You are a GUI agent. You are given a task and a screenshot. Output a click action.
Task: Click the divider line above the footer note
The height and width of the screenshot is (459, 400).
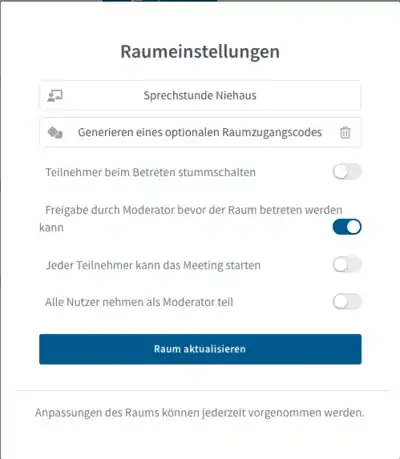click(x=202, y=390)
